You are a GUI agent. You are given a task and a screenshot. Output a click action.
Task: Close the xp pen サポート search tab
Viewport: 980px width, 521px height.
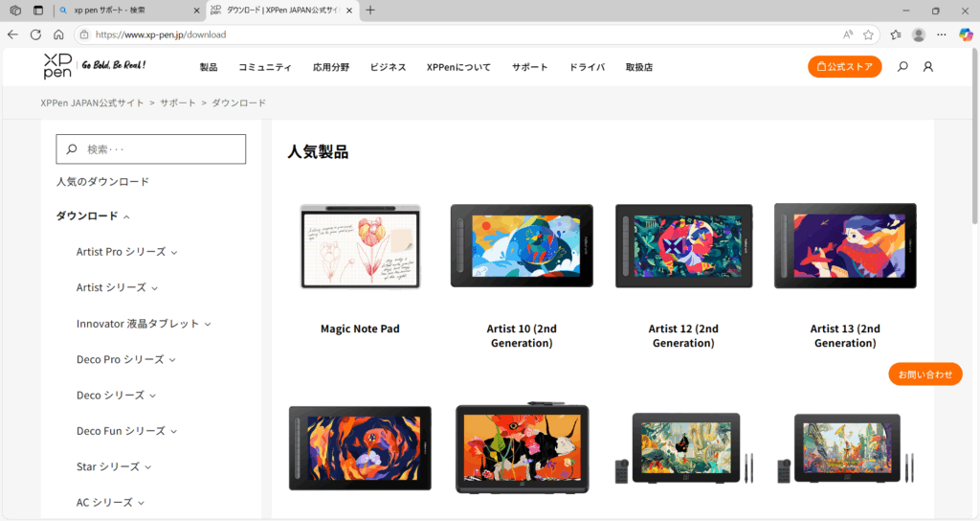[x=196, y=11]
